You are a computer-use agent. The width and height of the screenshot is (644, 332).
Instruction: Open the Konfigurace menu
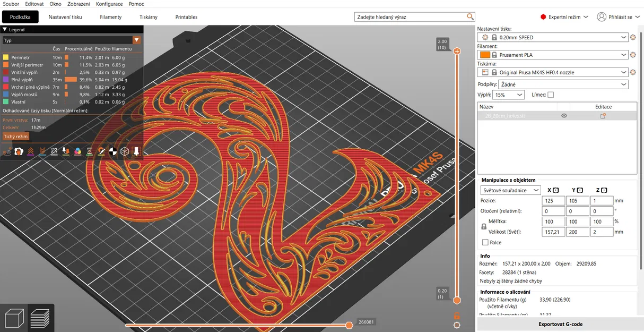click(109, 4)
